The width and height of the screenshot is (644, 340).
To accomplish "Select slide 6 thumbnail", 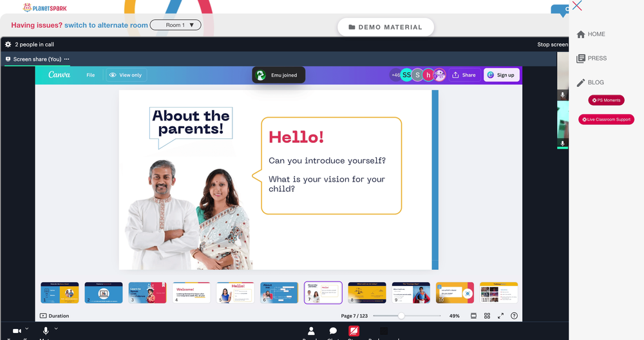I will [x=279, y=293].
